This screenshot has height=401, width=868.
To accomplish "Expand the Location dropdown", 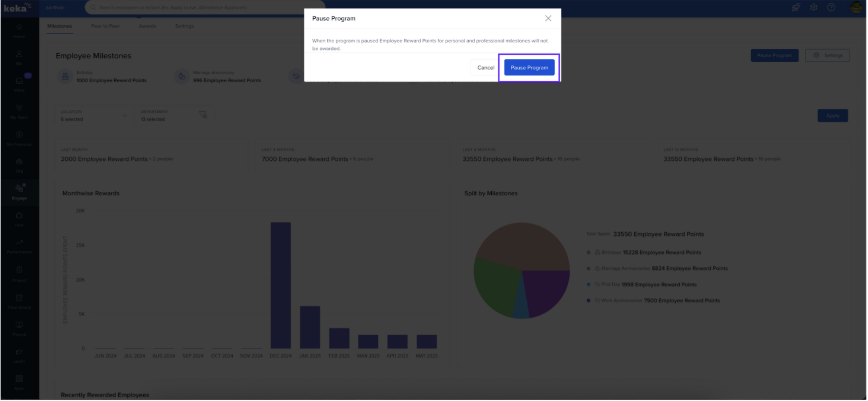I will pos(94,115).
